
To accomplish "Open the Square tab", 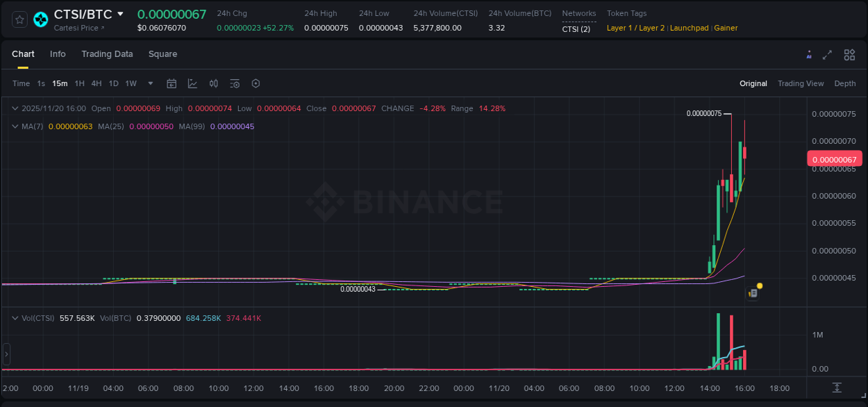I will pyautogui.click(x=162, y=54).
